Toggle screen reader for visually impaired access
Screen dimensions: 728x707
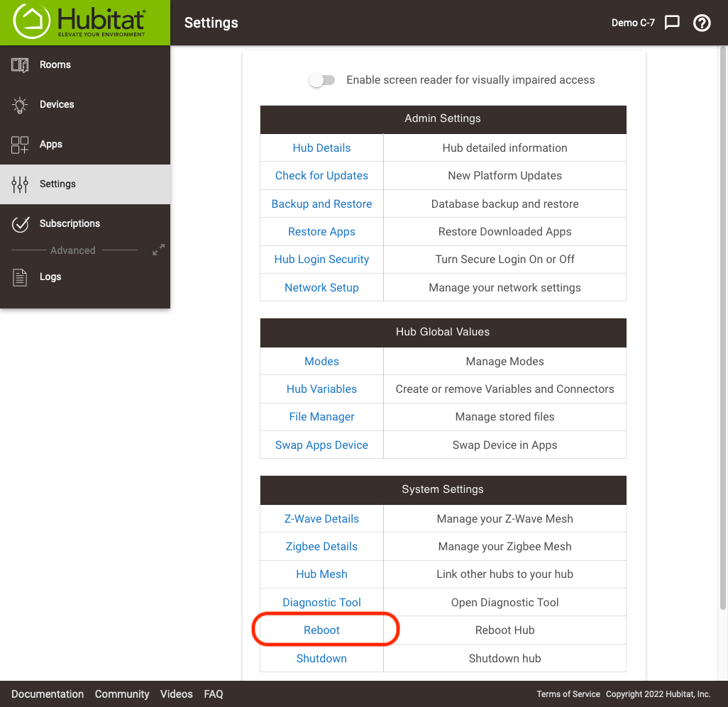[x=321, y=80]
